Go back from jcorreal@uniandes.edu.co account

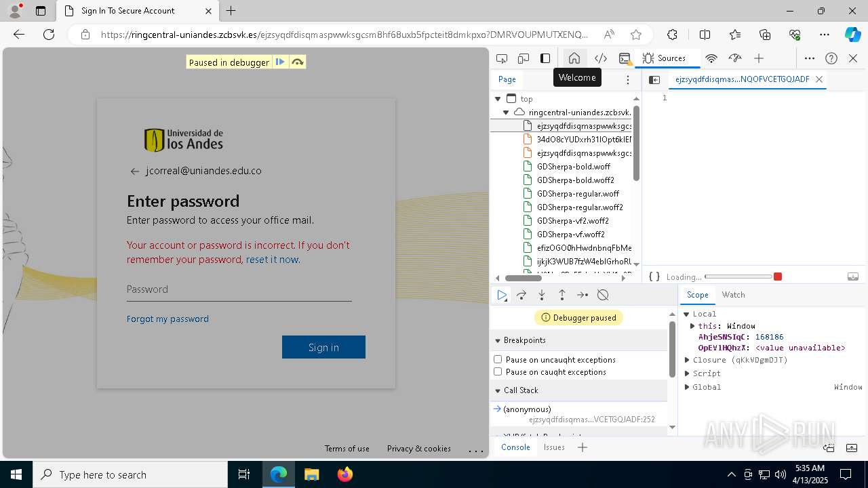[134, 171]
